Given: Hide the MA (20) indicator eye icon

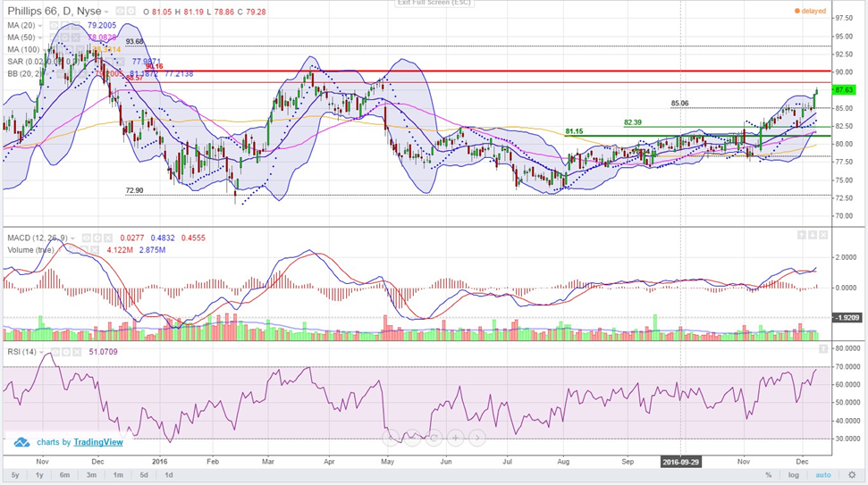Looking at the screenshot, I should point(54,25).
